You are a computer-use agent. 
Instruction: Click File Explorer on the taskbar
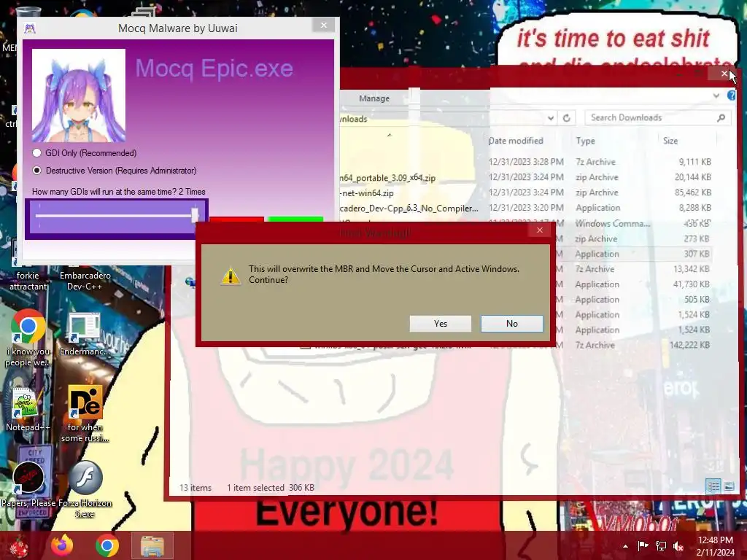[x=152, y=545]
